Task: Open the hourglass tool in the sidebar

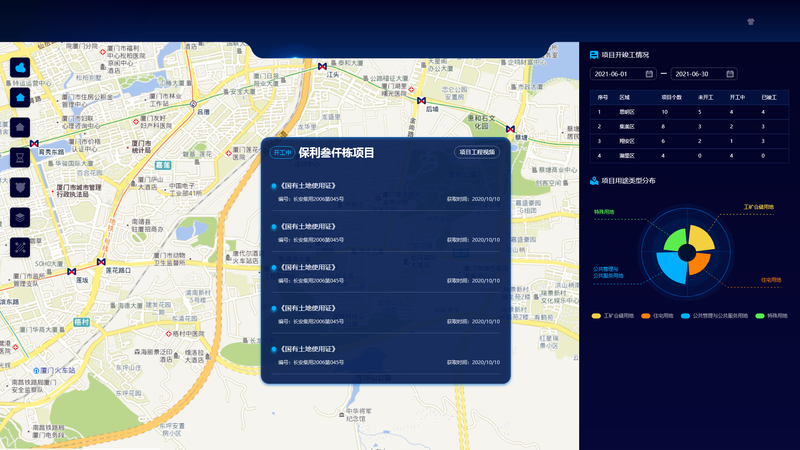Action: [20, 157]
